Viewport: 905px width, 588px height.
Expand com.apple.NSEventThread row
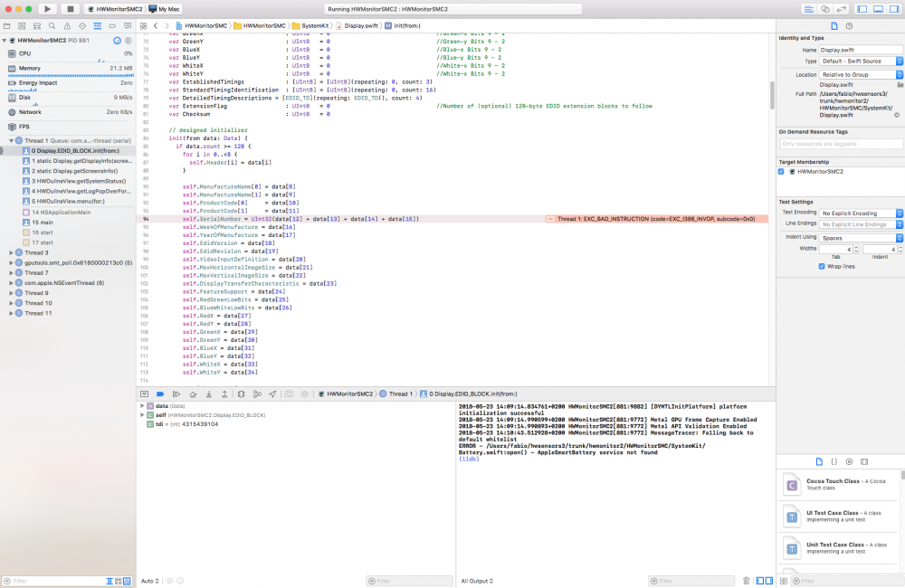tap(11, 283)
